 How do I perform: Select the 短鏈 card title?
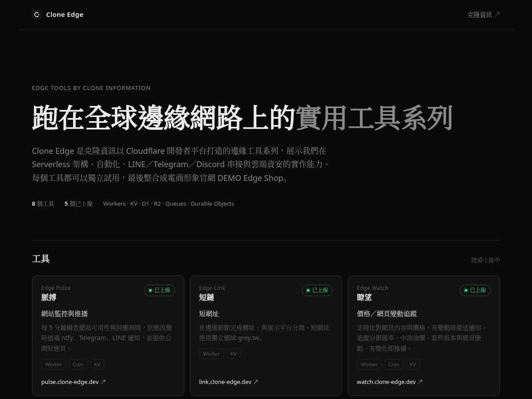tap(207, 297)
